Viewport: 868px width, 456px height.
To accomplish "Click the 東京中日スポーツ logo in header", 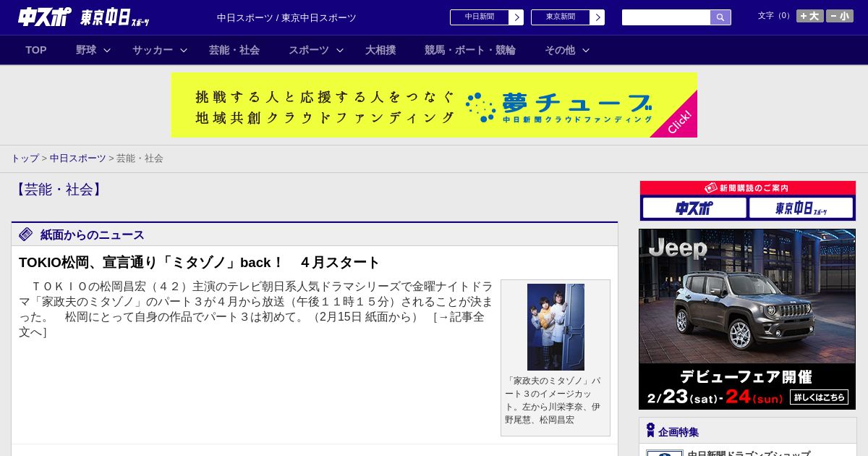I will (x=115, y=18).
